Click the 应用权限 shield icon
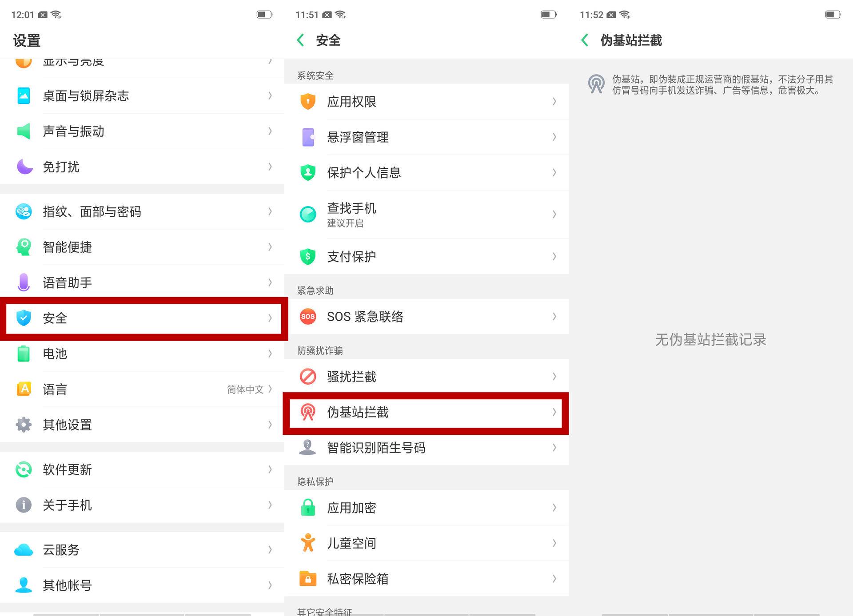853x616 pixels. coord(307,101)
